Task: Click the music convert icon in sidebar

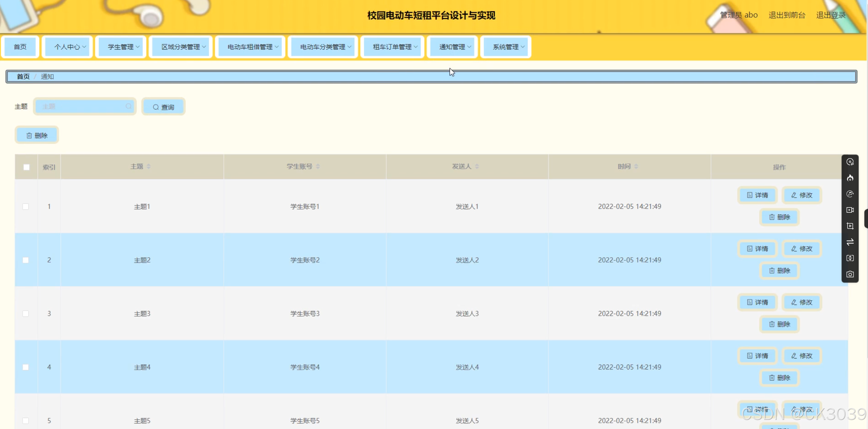Action: (850, 194)
